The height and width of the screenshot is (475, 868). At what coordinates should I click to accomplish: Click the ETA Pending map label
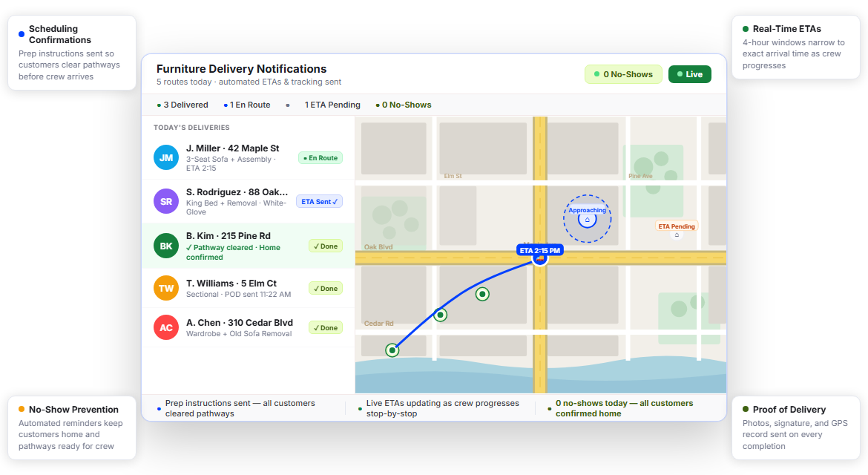[x=677, y=226]
